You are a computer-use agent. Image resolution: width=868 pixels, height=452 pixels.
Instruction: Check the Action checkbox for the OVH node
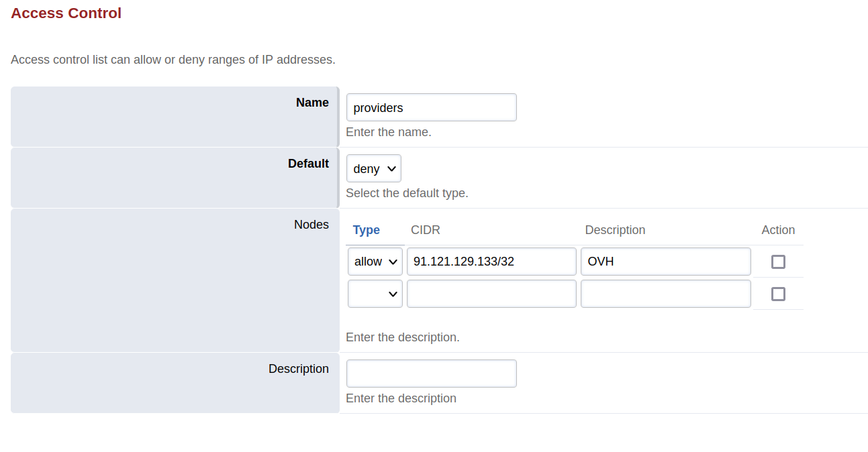coord(778,262)
